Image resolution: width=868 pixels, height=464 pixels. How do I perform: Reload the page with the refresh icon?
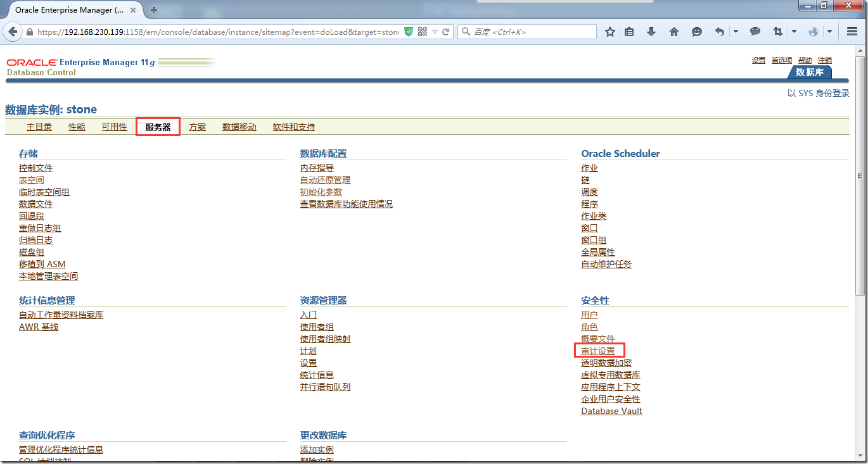pos(446,32)
